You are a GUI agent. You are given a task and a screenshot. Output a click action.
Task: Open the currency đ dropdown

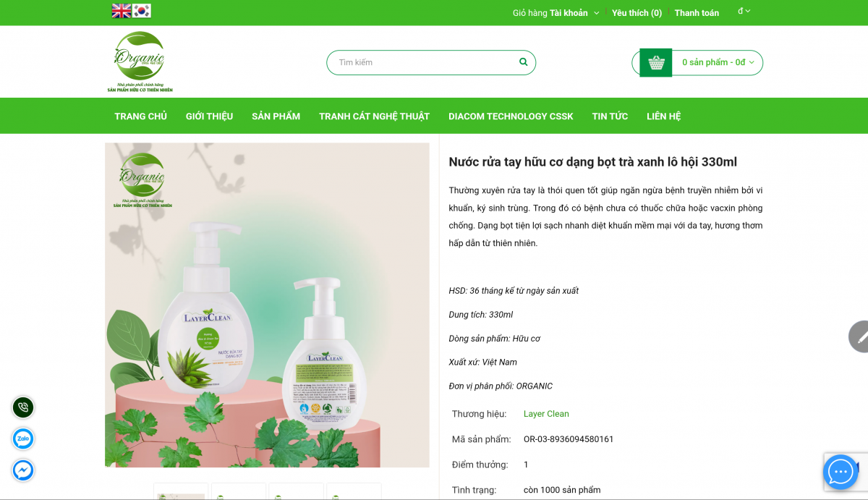[744, 11]
